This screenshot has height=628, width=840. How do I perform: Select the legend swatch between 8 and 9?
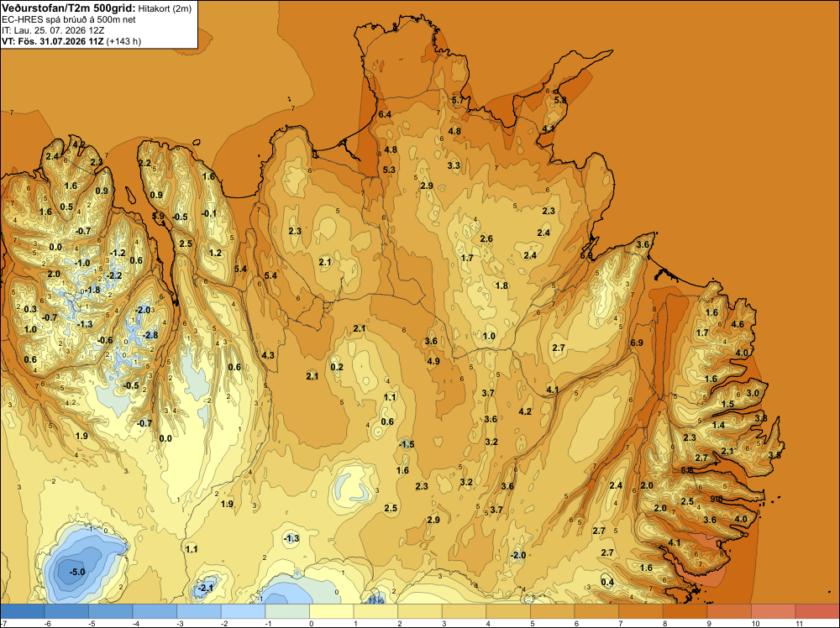click(x=685, y=611)
